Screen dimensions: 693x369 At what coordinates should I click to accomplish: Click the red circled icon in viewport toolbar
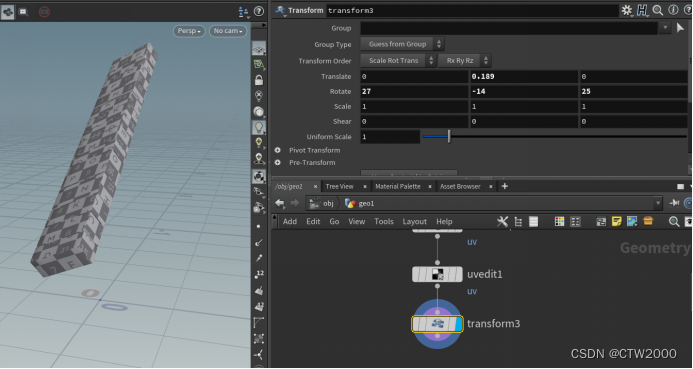click(44, 12)
